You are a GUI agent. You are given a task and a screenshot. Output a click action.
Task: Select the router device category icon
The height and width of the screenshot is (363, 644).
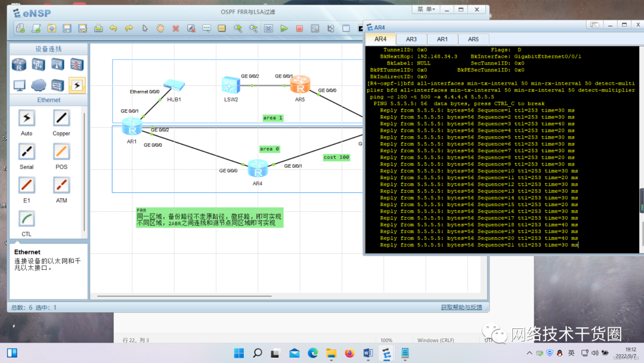(x=20, y=64)
